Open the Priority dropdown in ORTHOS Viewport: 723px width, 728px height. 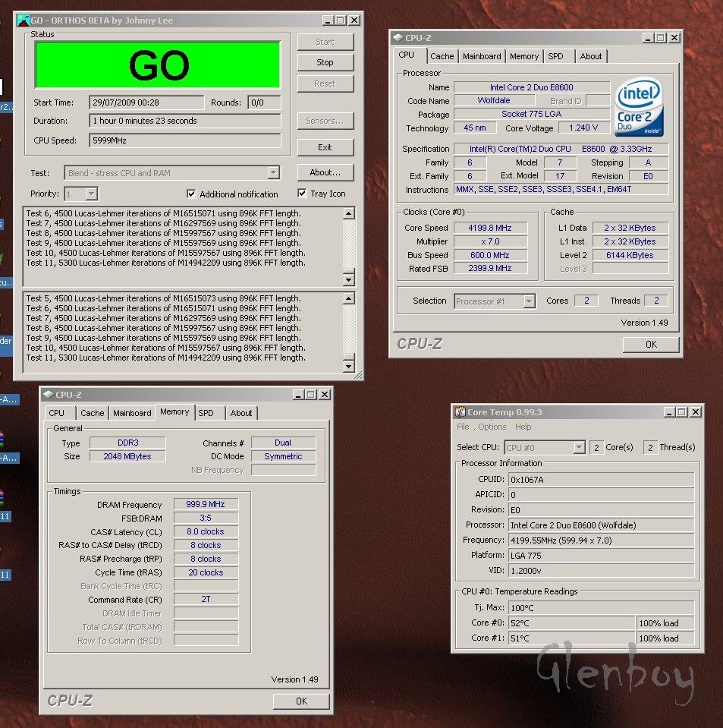click(90, 194)
